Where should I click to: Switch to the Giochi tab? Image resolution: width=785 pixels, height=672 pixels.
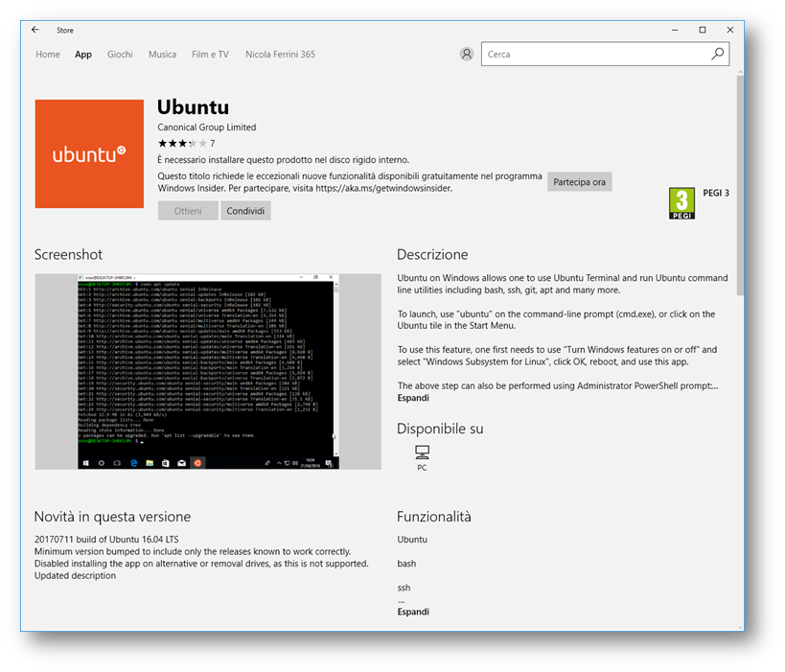[120, 54]
